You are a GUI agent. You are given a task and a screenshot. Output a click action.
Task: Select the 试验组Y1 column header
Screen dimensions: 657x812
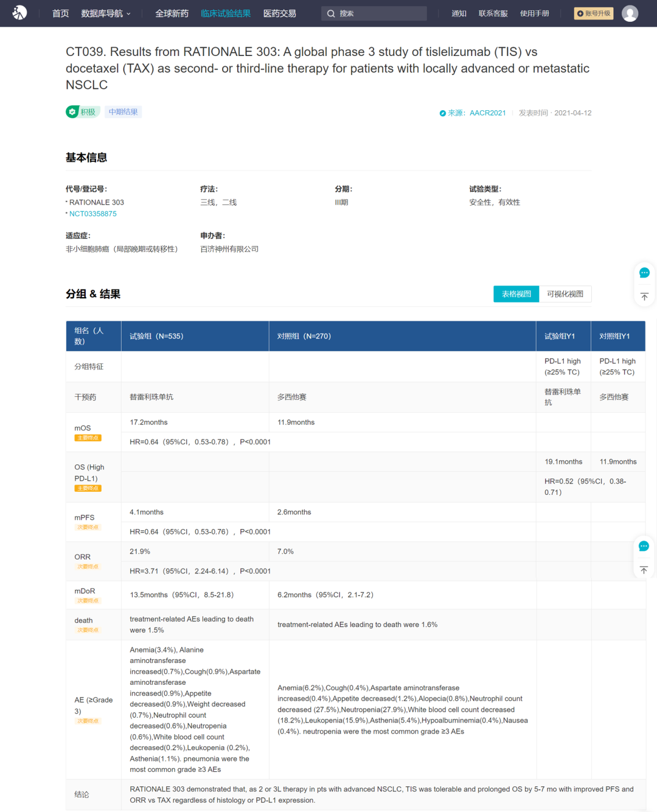pos(563,336)
